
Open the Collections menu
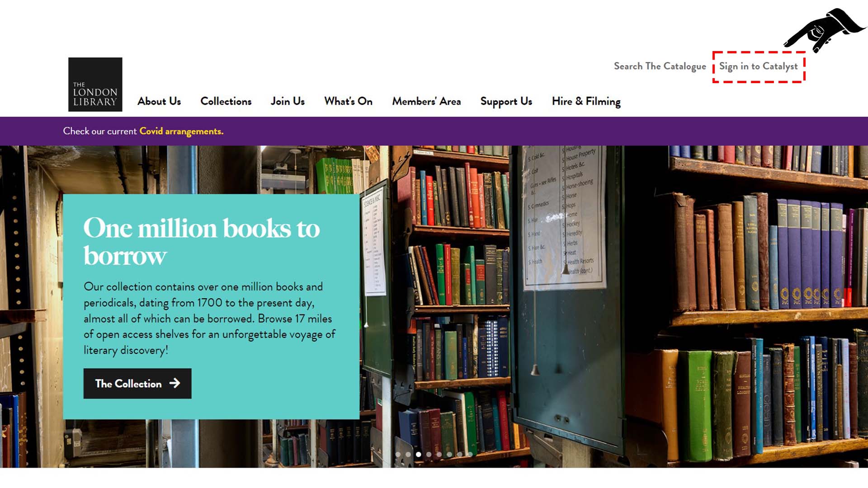[x=226, y=101]
